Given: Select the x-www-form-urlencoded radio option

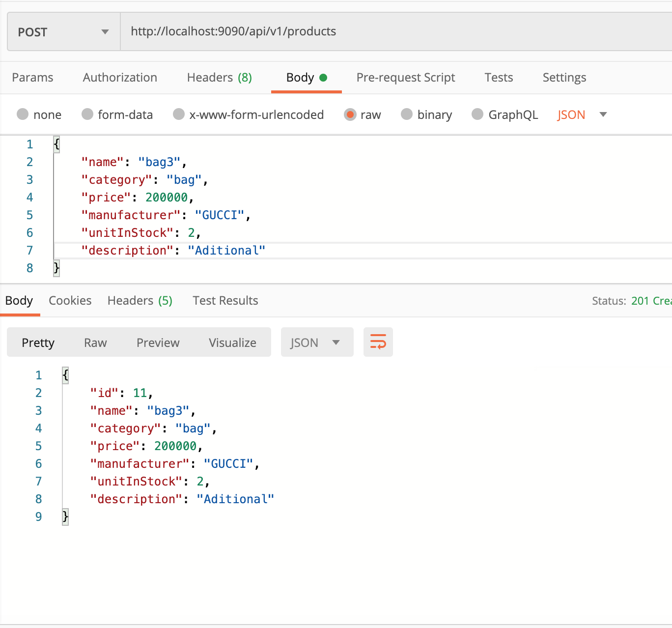Looking at the screenshot, I should point(179,114).
